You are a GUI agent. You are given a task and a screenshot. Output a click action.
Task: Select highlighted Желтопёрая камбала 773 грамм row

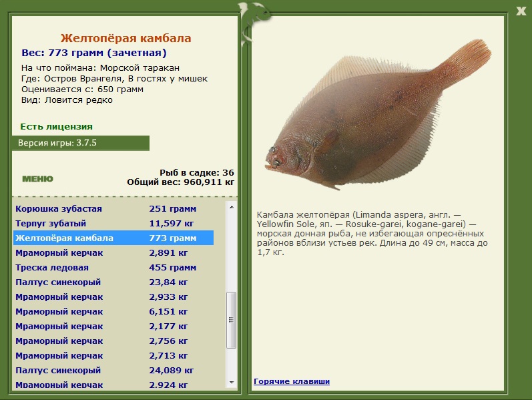(x=113, y=238)
